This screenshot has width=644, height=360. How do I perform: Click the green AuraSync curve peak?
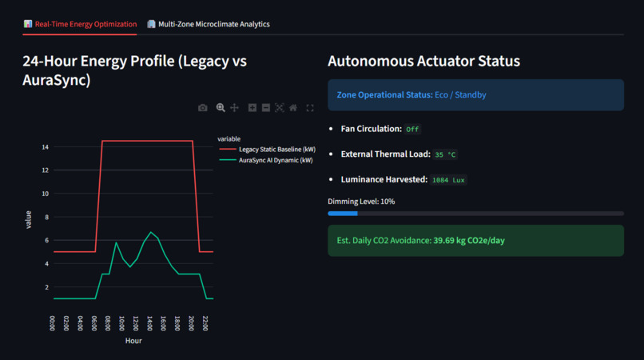coord(151,233)
